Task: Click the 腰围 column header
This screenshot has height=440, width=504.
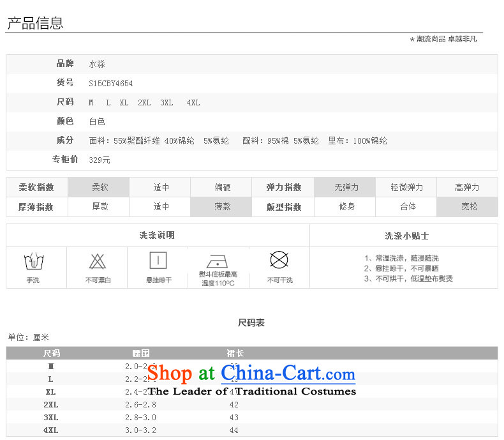Action: [140, 353]
